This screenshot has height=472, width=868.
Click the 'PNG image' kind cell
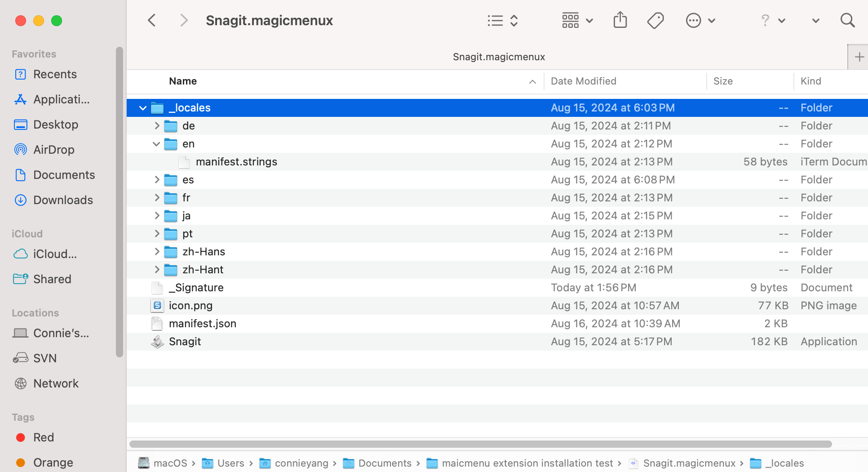828,306
